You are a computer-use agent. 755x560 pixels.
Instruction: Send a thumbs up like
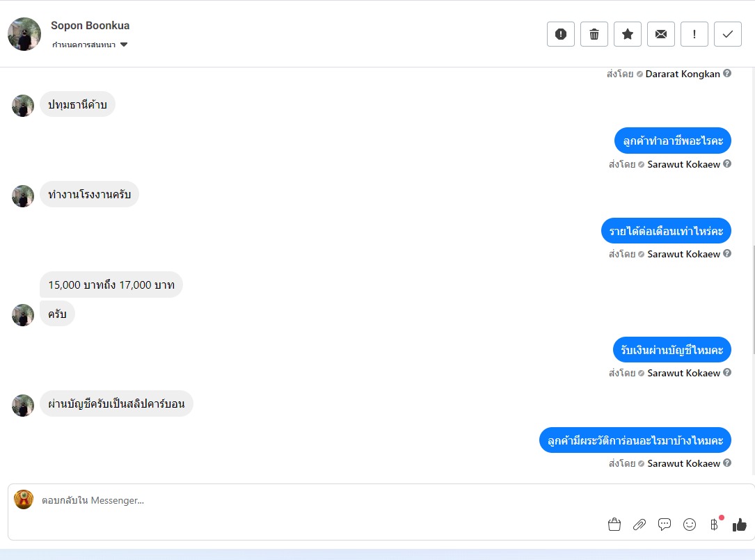[x=740, y=525]
